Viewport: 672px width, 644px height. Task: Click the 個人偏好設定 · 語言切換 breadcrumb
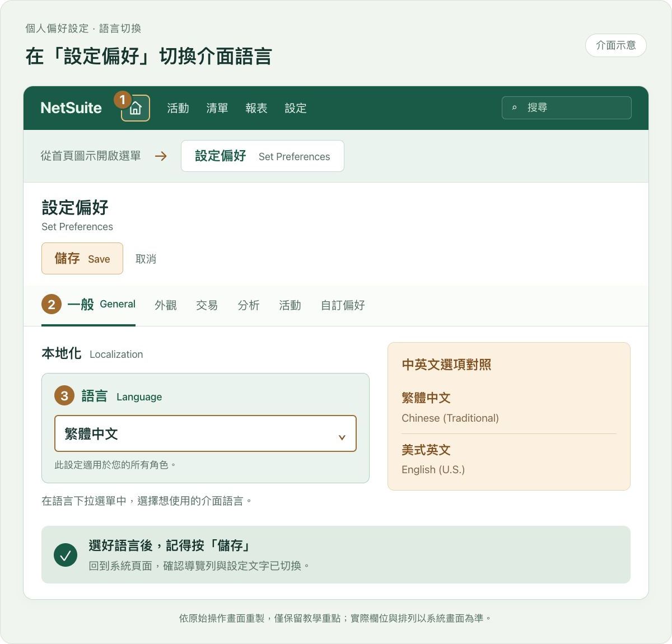83,29
